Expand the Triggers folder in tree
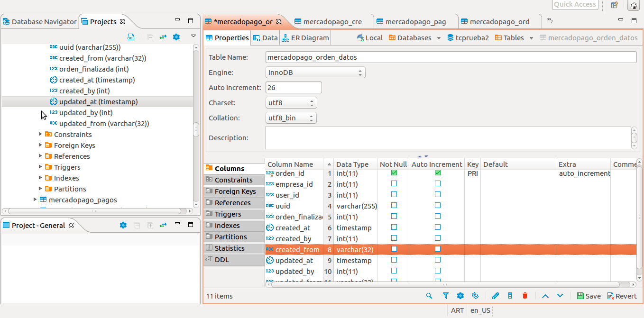Image resolution: width=644 pixels, height=318 pixels. pyautogui.click(x=40, y=167)
